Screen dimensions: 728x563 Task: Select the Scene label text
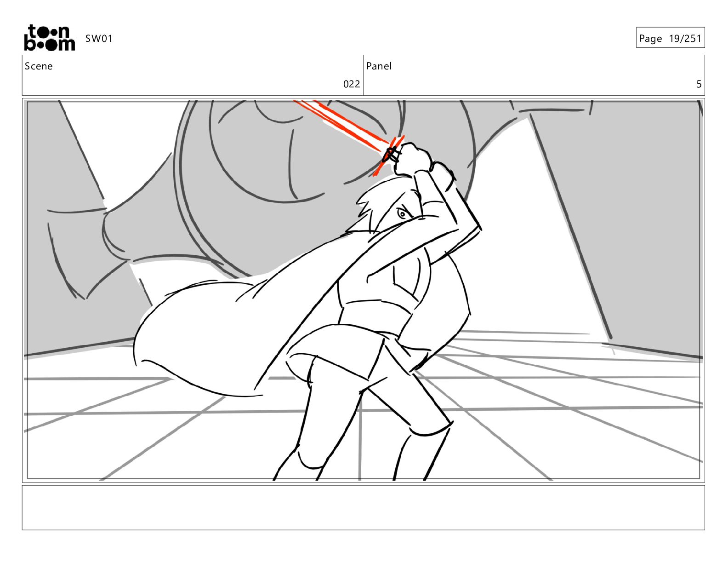(39, 66)
